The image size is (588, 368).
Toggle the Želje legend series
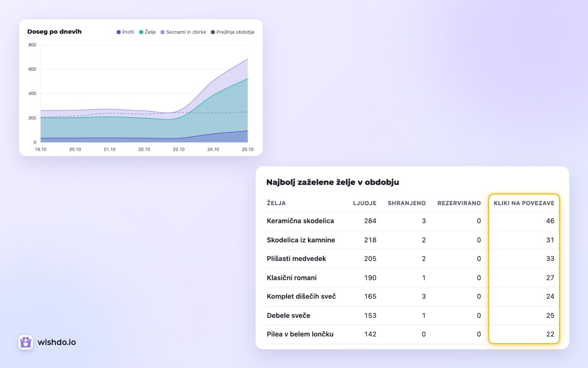[x=147, y=32]
